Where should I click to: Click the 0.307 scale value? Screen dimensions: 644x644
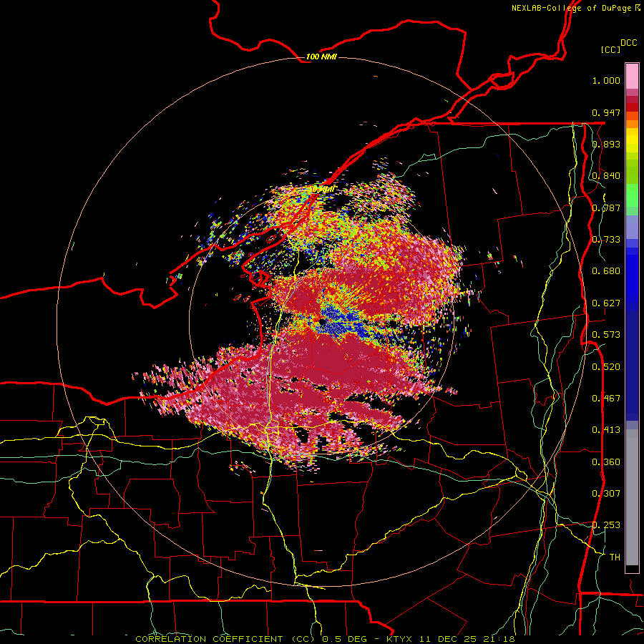point(606,494)
